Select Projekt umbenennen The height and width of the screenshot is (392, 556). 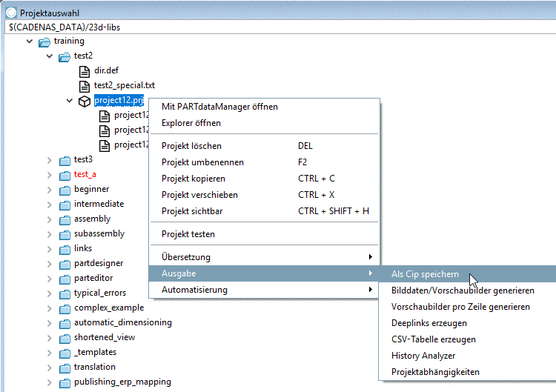264,162
